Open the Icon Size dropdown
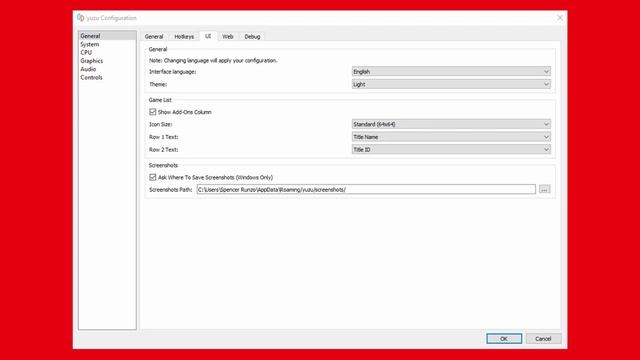 coord(451,124)
